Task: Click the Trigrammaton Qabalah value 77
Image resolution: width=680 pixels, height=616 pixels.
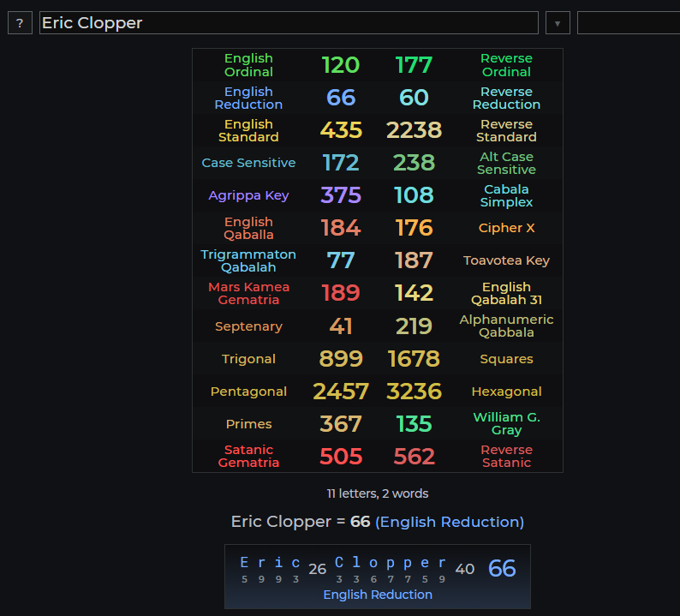Action: 341,260
